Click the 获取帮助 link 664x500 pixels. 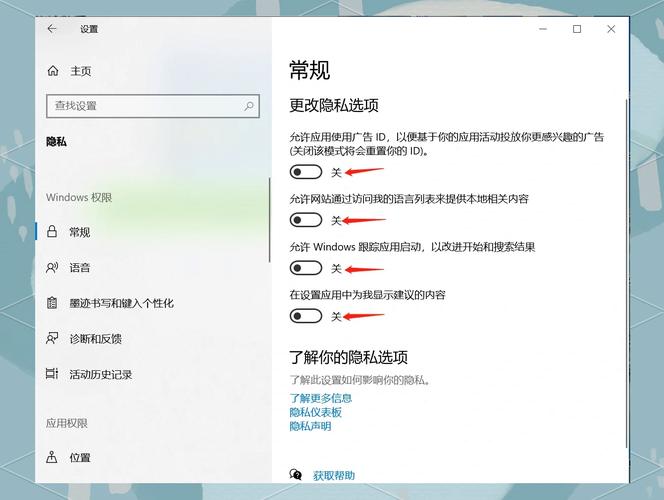(x=334, y=475)
